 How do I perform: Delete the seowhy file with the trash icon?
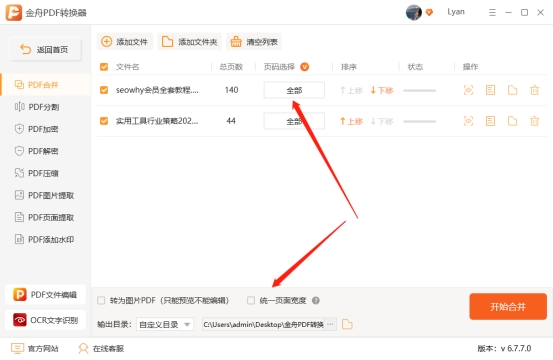[535, 90]
